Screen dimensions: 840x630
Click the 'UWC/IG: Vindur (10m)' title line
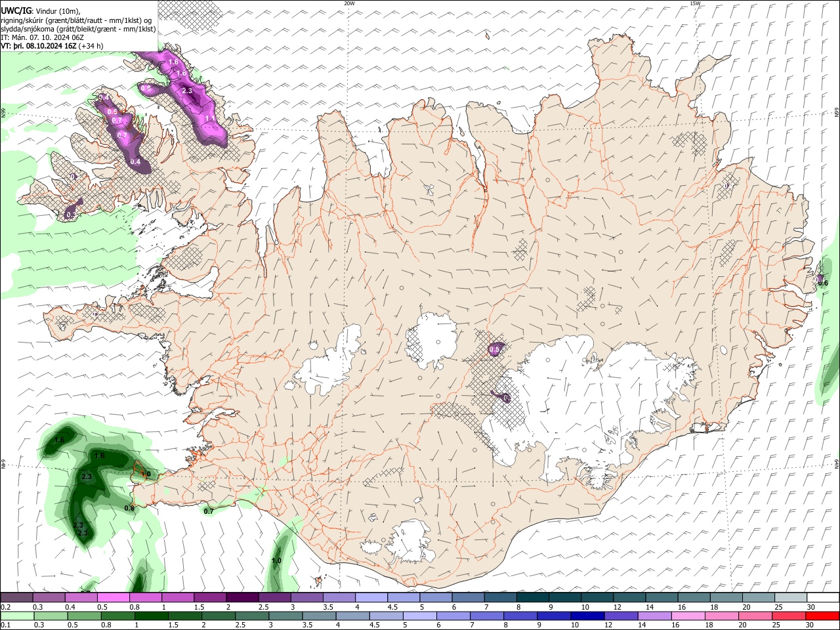41,10
